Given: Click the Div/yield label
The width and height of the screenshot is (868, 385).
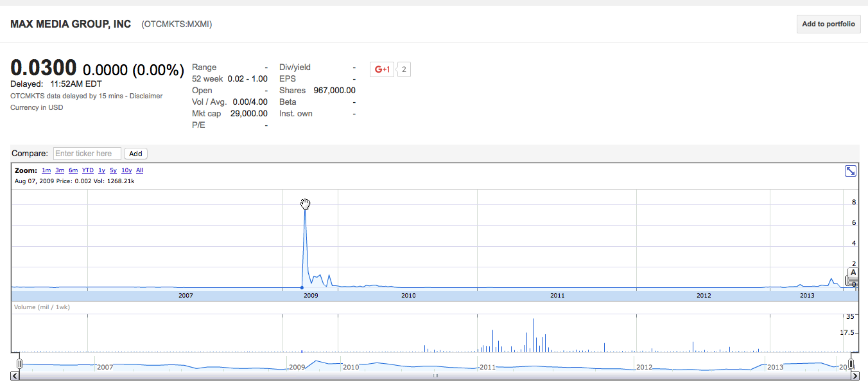Looking at the screenshot, I should click(x=295, y=67).
